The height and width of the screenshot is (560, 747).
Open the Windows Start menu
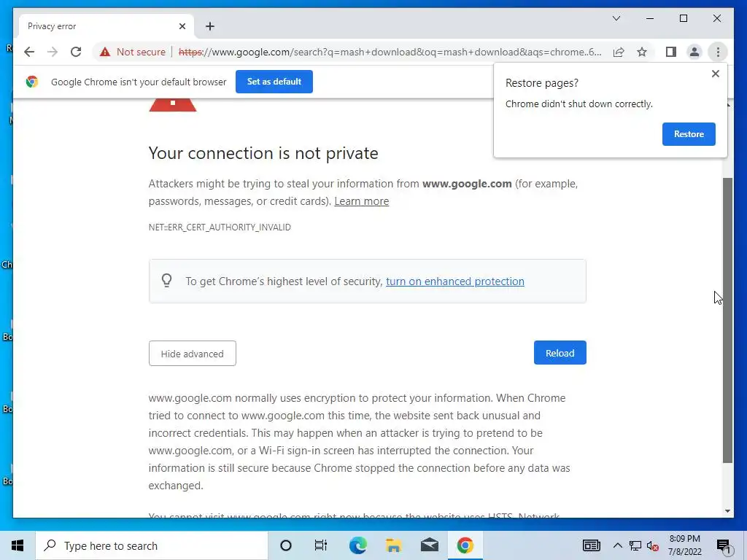18,545
